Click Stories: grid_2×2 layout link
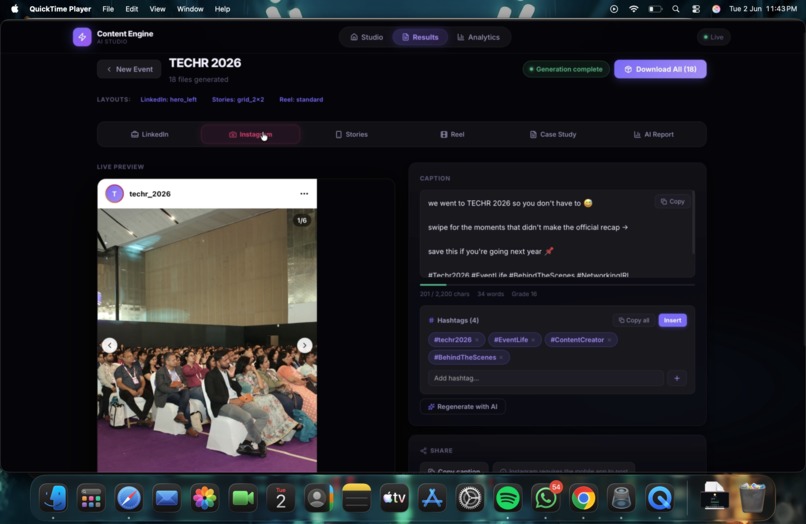The height and width of the screenshot is (524, 806). coord(238,99)
